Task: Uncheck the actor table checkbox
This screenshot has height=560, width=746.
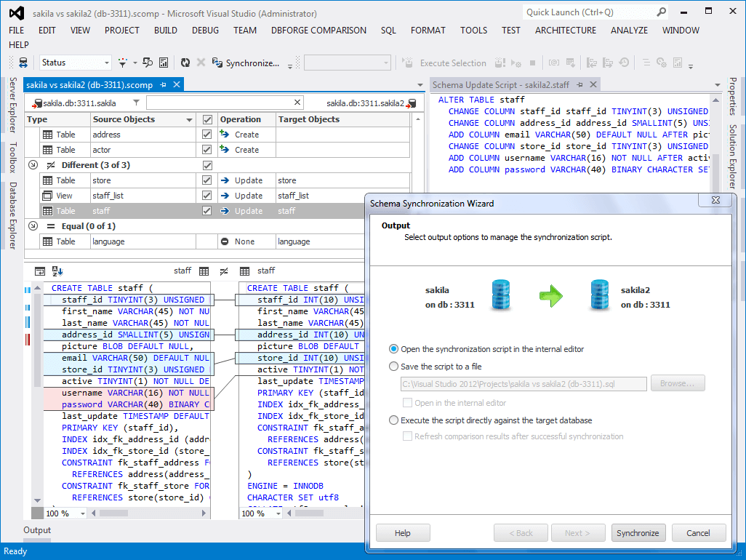Action: [x=207, y=150]
